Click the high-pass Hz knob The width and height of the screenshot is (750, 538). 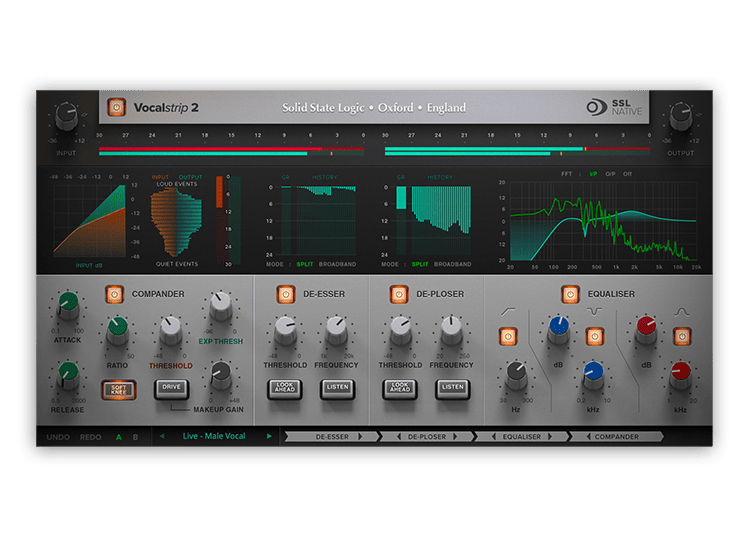(x=516, y=376)
